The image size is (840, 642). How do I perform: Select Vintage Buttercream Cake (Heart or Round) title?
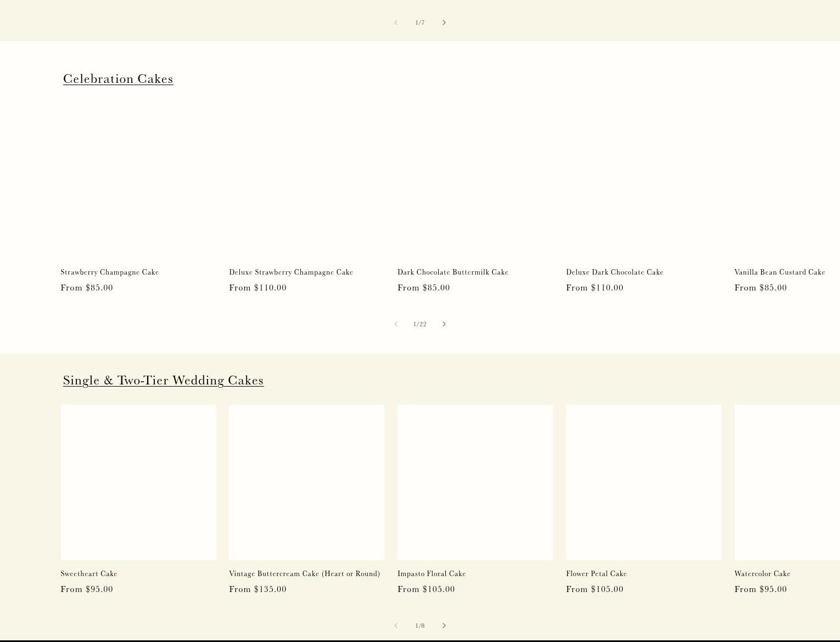coord(304,573)
